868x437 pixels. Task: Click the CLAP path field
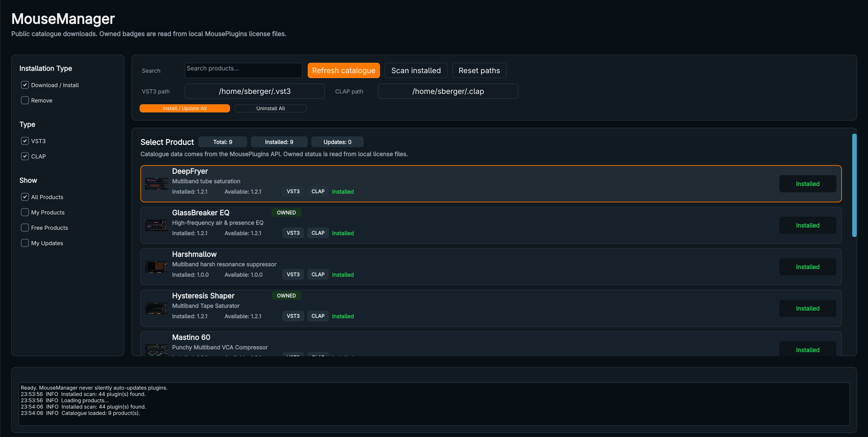(448, 91)
